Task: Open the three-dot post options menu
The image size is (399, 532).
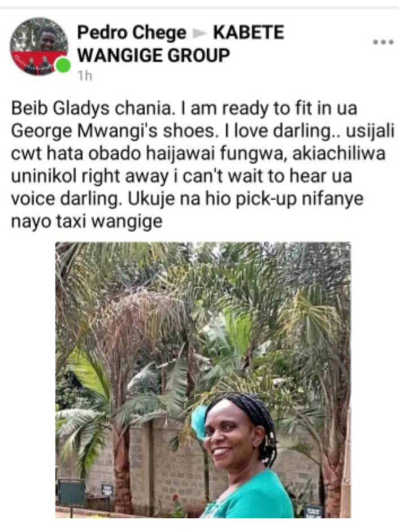Action: (383, 42)
